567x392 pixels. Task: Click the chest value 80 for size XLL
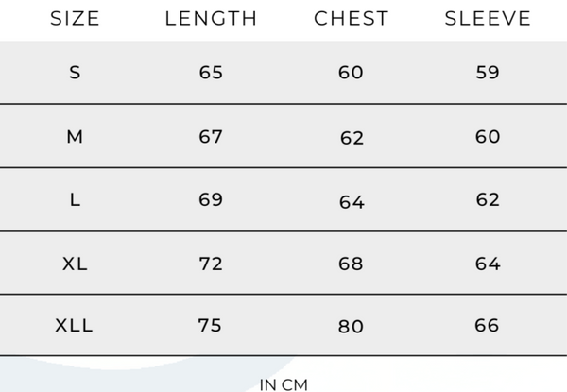coord(352,328)
